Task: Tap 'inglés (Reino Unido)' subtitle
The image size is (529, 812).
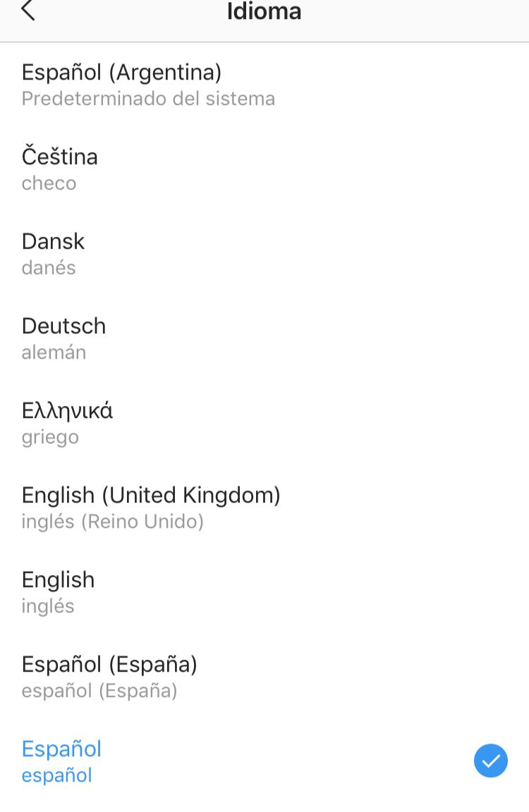Action: click(x=112, y=522)
